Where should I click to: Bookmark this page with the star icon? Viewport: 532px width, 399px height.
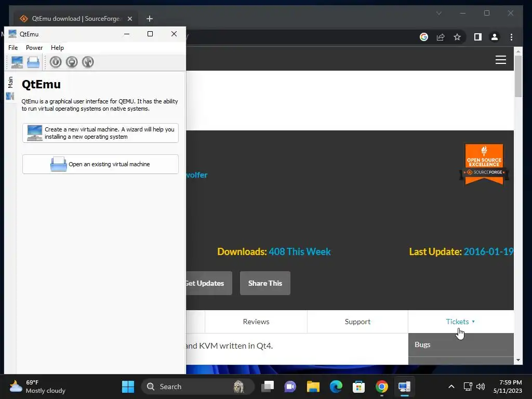(x=457, y=37)
